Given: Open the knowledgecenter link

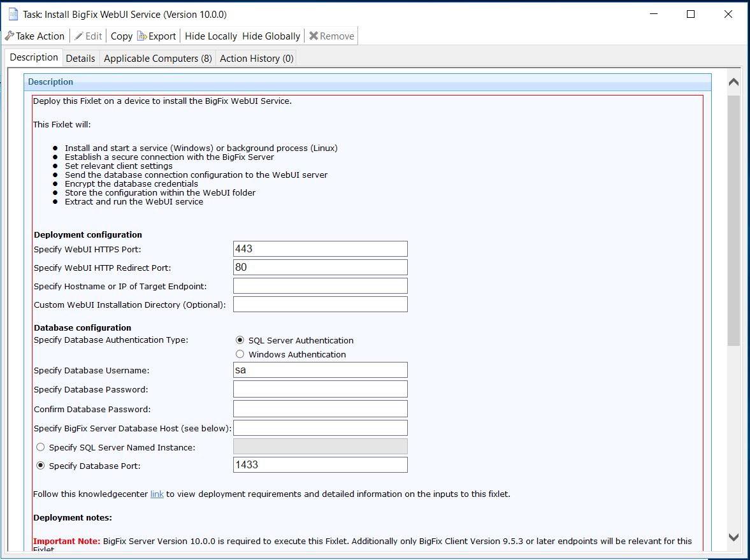Looking at the screenshot, I should click(x=157, y=493).
